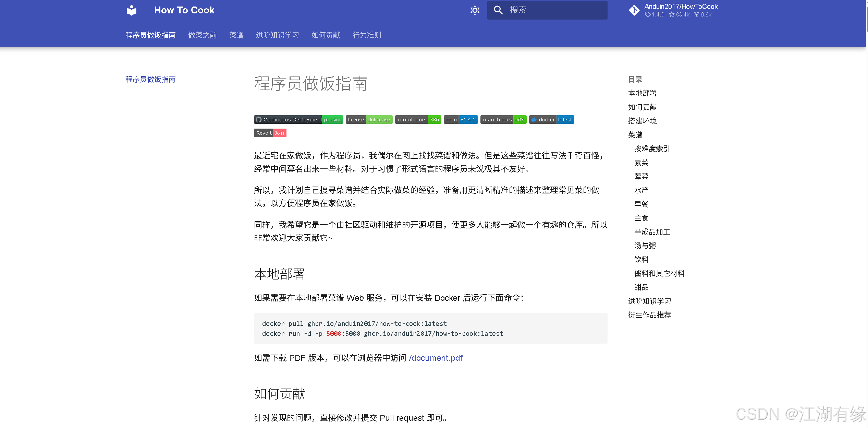Click inside the 搜索 search field

(548, 10)
